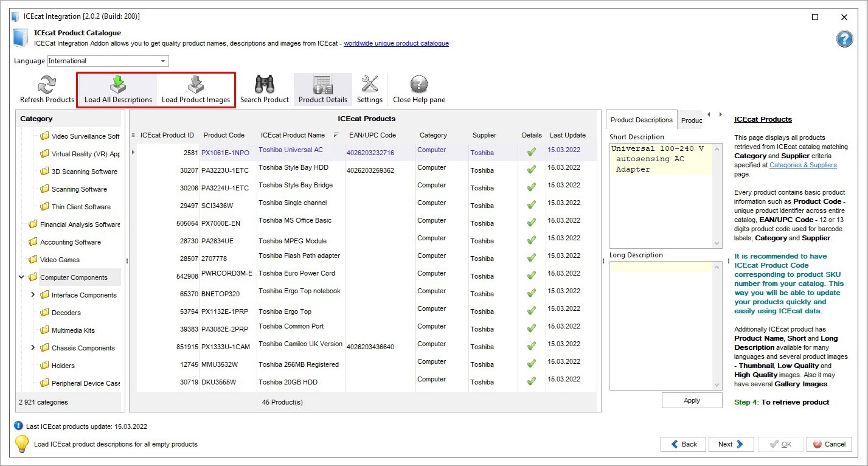
Task: Click the Category column header in products table
Action: point(433,135)
